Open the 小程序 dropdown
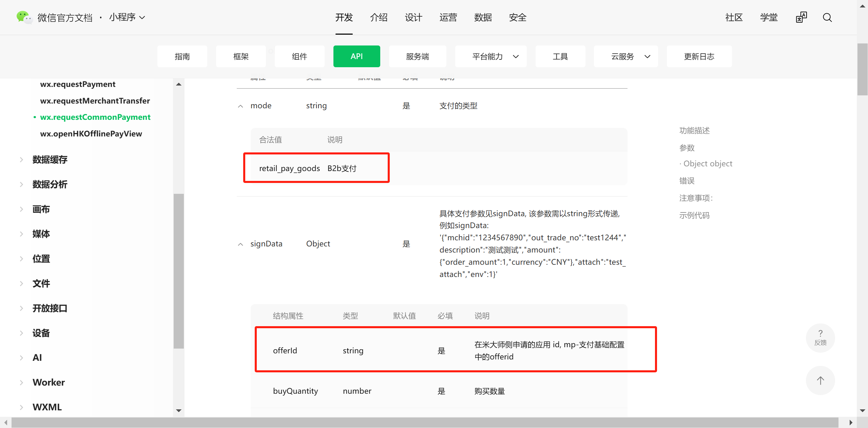 127,17
